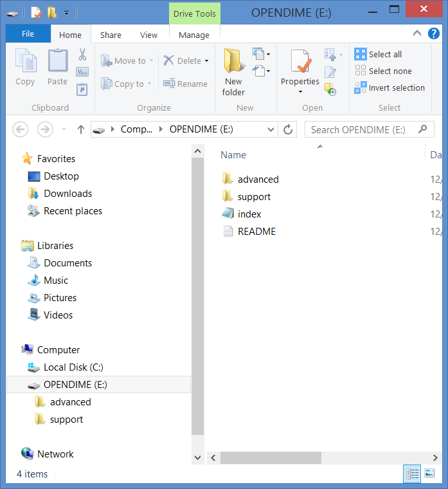
Task: Switch to Details view icon in status bar
Action: pos(412,474)
